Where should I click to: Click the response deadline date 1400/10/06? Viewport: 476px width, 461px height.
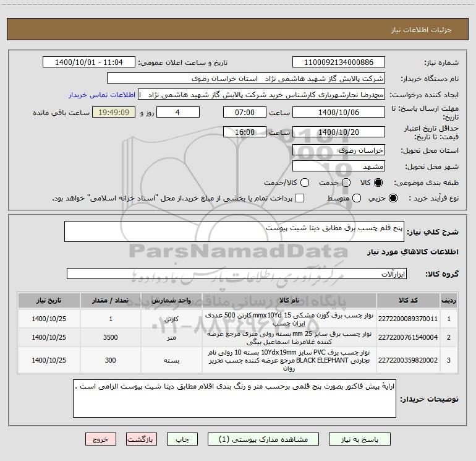pyautogui.click(x=339, y=112)
